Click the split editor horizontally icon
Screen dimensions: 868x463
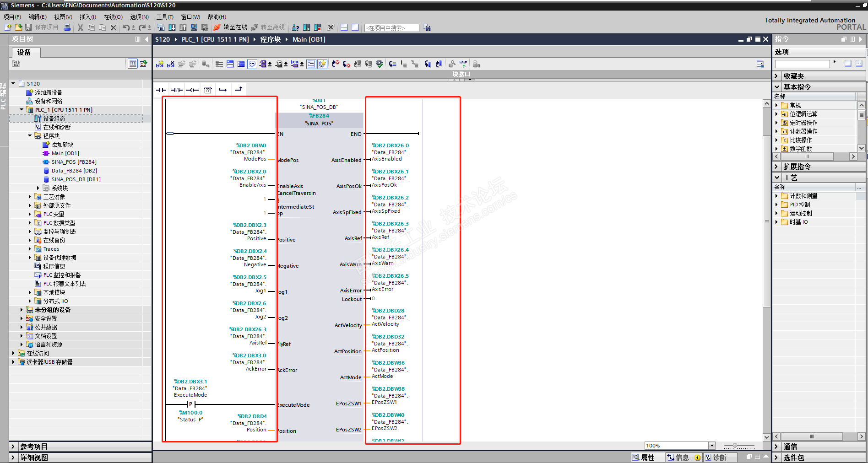(344, 27)
